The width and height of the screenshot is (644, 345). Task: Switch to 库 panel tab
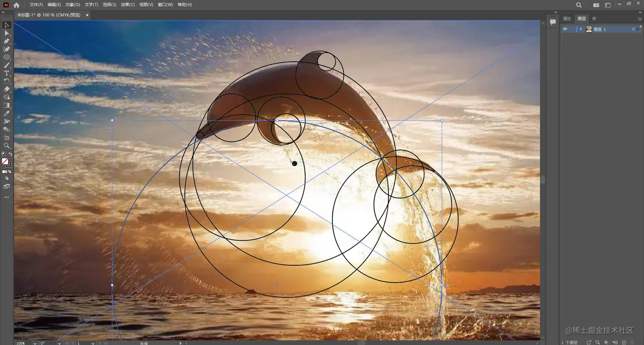[x=594, y=19]
